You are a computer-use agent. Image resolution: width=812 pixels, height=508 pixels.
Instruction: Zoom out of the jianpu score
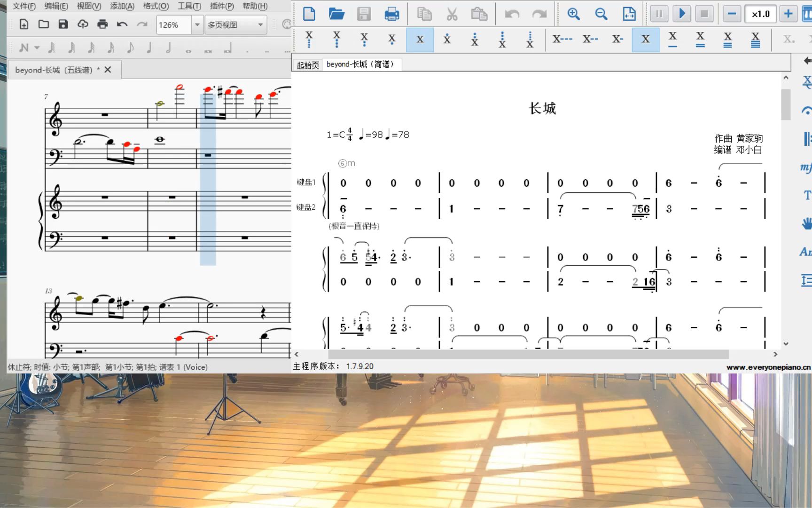[x=601, y=14]
